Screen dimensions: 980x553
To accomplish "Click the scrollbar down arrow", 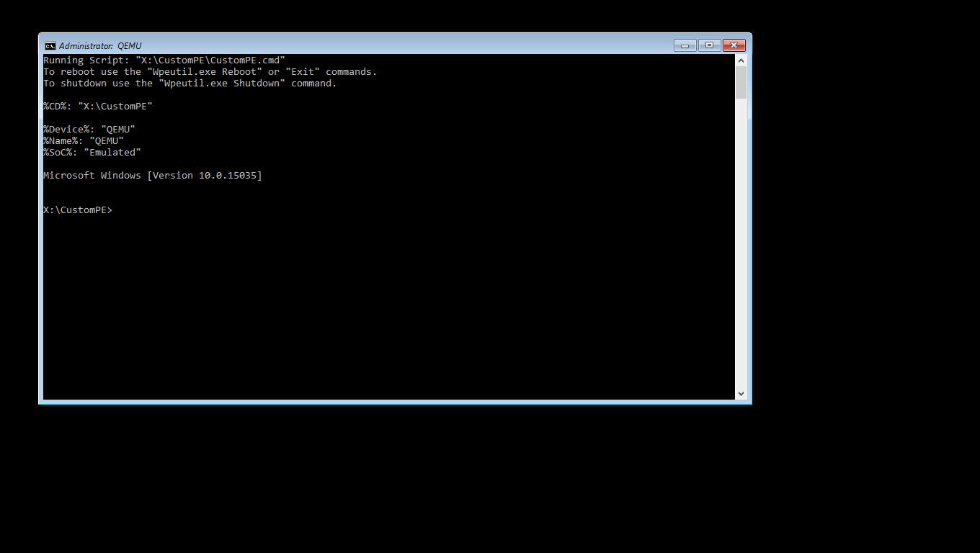I will click(x=741, y=393).
